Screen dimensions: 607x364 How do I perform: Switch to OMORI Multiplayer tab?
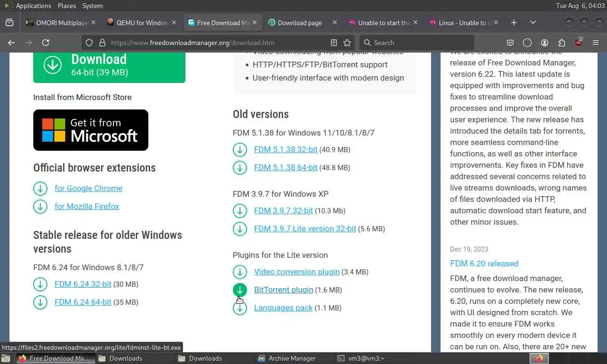[62, 23]
